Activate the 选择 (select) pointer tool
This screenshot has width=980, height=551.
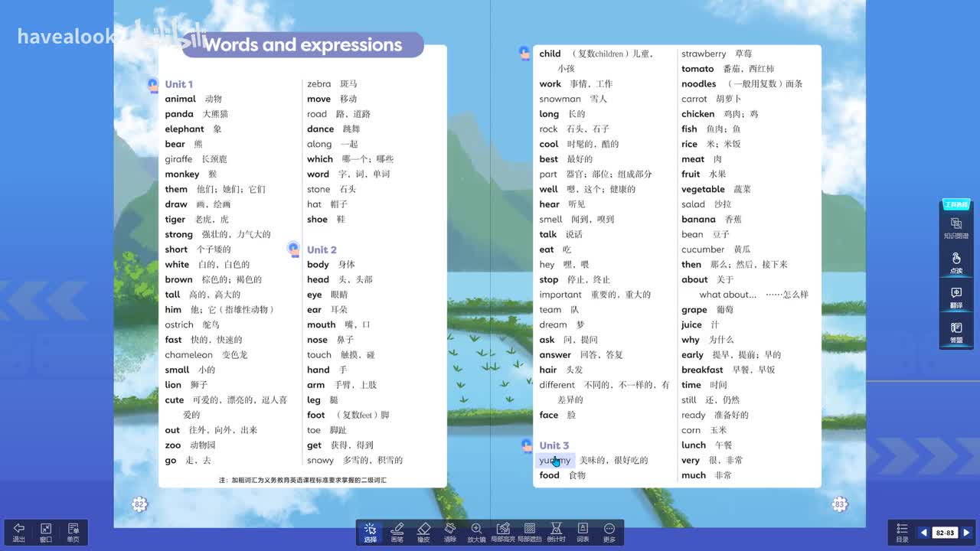coord(371,533)
